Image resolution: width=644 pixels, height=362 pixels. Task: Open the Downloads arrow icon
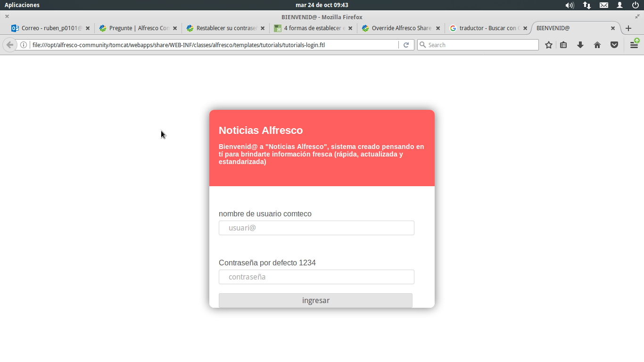[x=580, y=45]
